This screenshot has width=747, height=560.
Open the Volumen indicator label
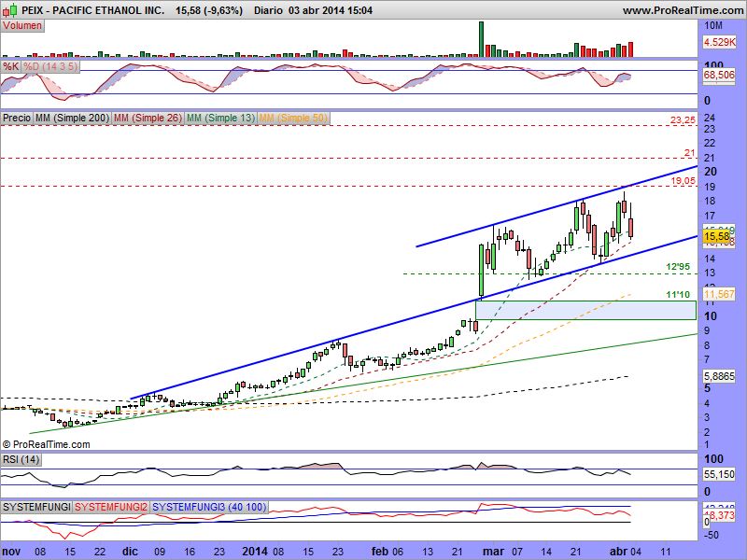22,26
